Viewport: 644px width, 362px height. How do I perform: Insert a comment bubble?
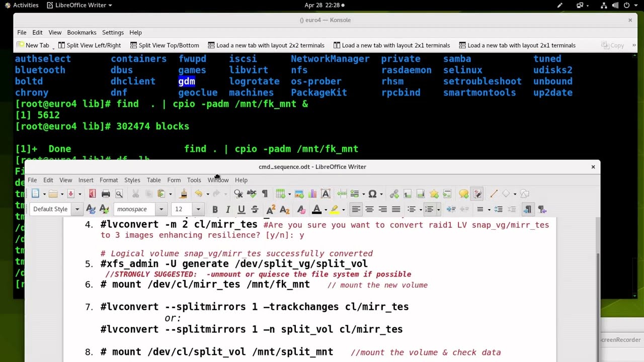[x=463, y=194]
